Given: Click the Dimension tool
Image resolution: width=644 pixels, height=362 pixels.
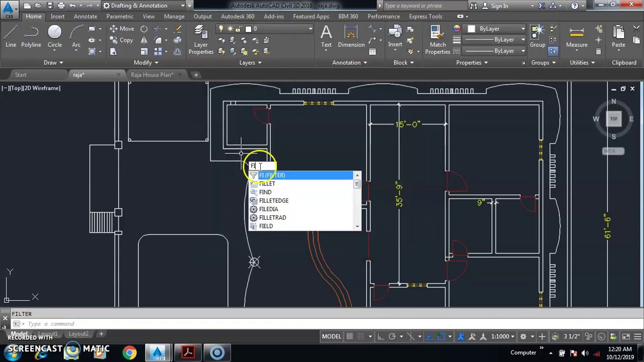Looking at the screenshot, I should pyautogui.click(x=351, y=37).
